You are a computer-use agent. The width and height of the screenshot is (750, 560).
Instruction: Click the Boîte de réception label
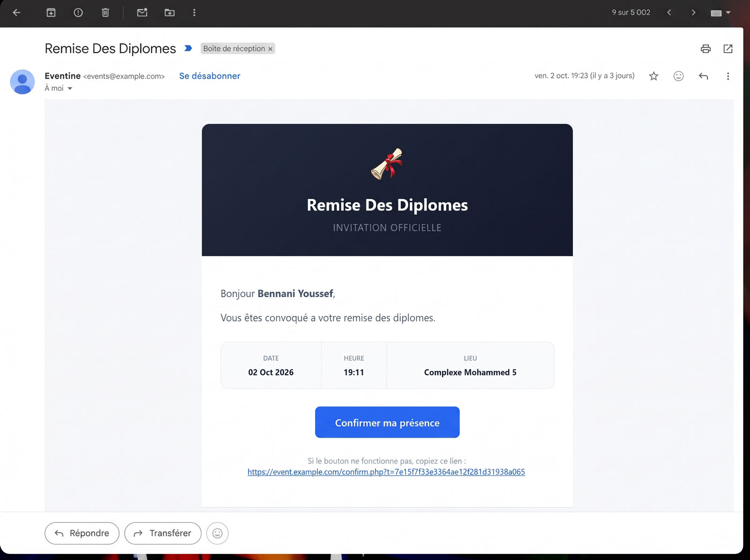tap(234, 48)
